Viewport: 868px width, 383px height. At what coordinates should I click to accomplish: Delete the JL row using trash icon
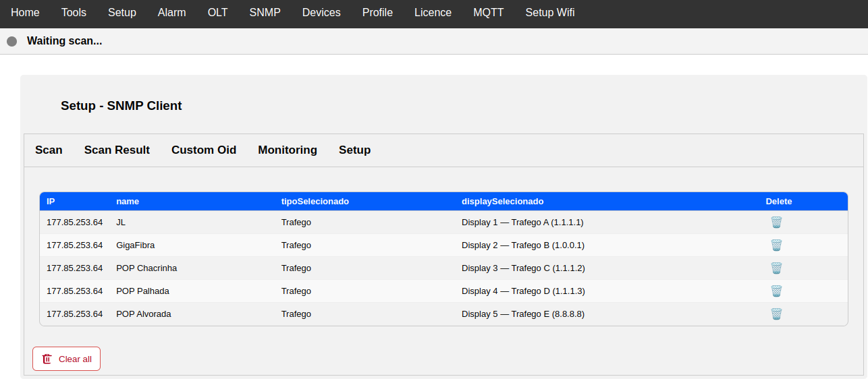776,223
